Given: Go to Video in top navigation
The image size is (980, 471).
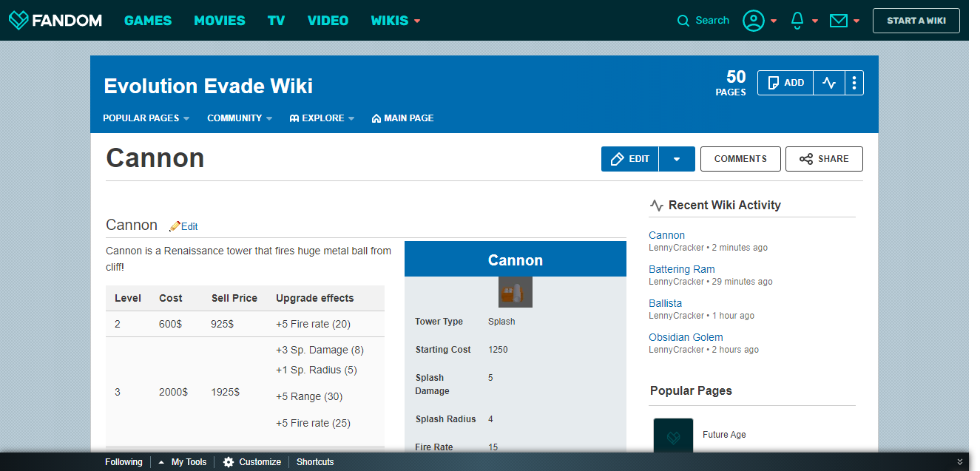Looking at the screenshot, I should 328,21.
